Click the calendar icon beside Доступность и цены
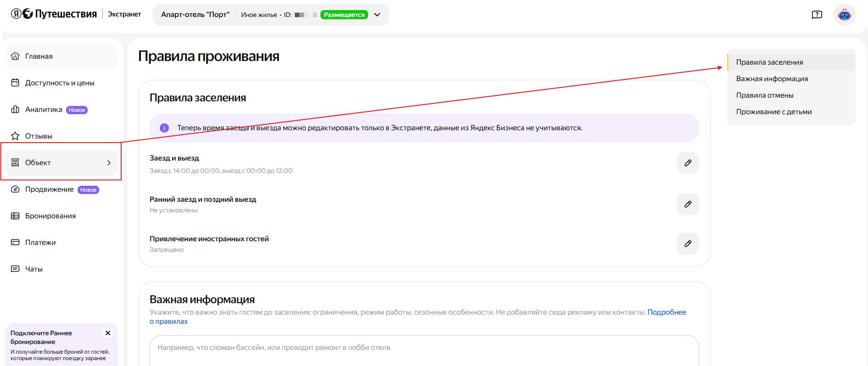The image size is (868, 366). (x=15, y=83)
